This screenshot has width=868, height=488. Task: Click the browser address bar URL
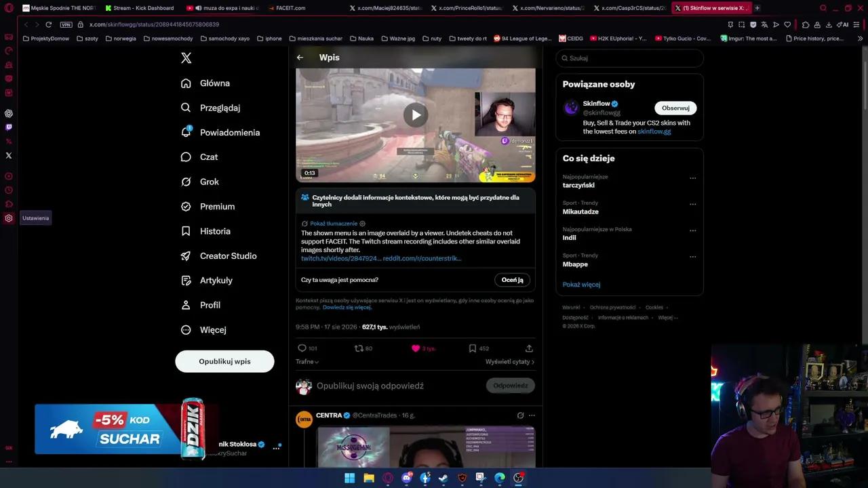(x=154, y=24)
